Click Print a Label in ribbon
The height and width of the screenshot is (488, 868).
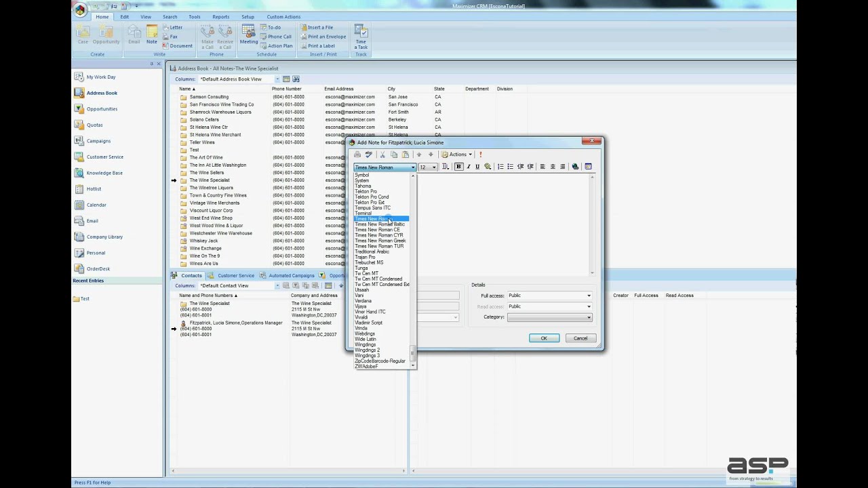tap(317, 46)
